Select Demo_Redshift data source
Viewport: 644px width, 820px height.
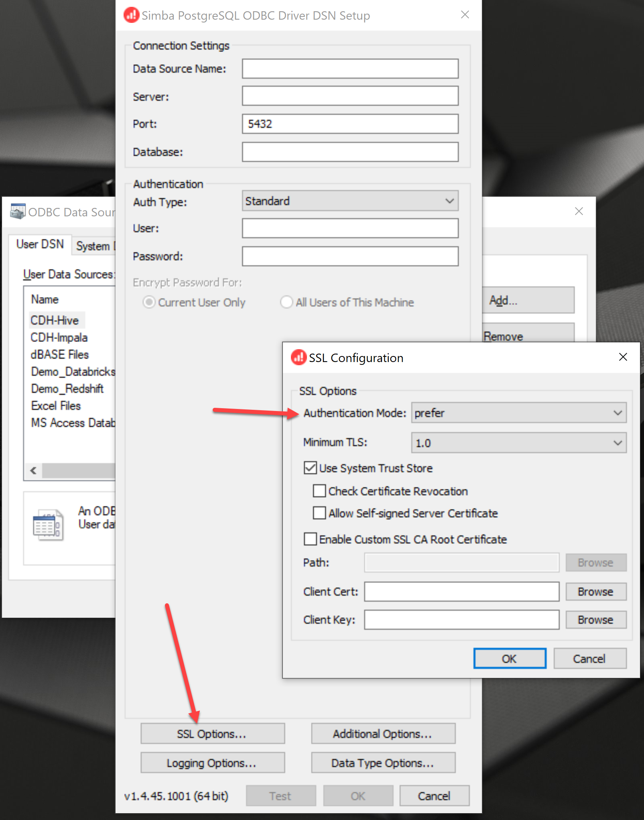tap(67, 389)
